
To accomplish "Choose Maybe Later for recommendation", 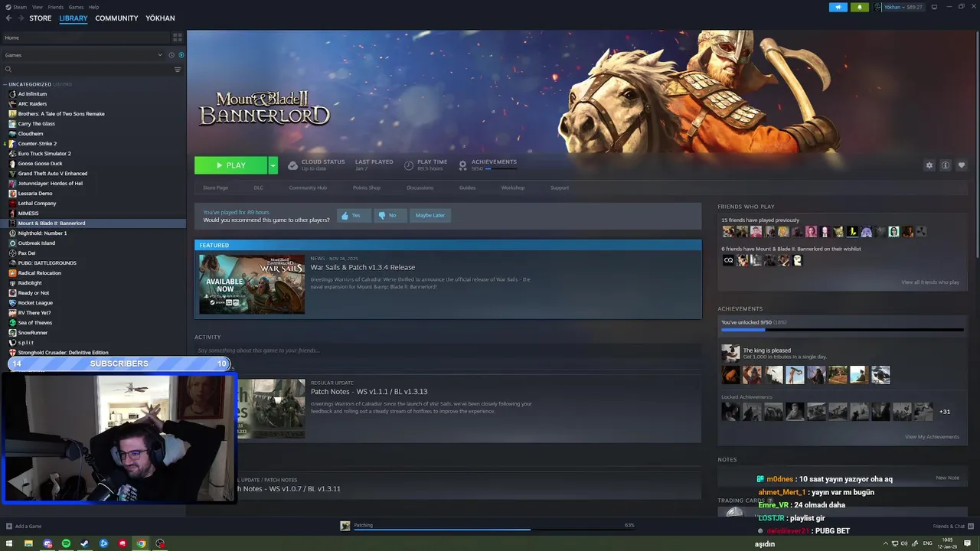I will (x=430, y=215).
